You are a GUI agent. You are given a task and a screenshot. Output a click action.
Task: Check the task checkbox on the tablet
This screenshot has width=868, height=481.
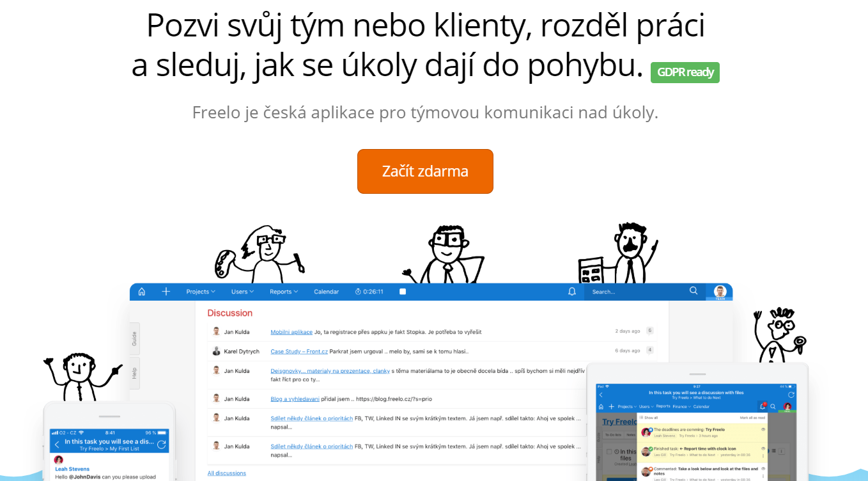609,452
